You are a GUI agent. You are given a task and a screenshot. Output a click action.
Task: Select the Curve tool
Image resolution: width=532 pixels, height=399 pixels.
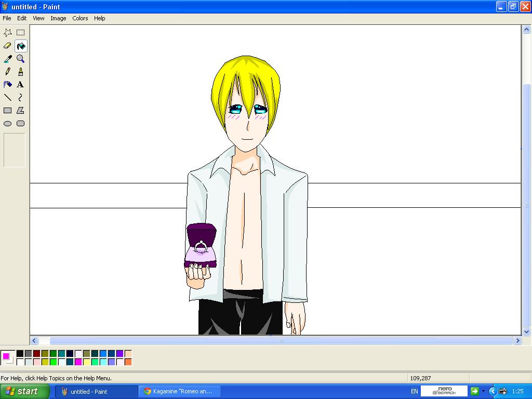click(x=21, y=98)
